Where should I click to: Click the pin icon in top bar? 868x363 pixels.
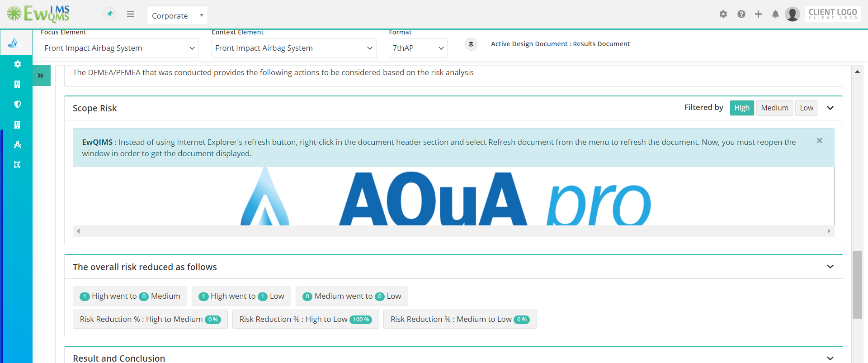coord(109,14)
